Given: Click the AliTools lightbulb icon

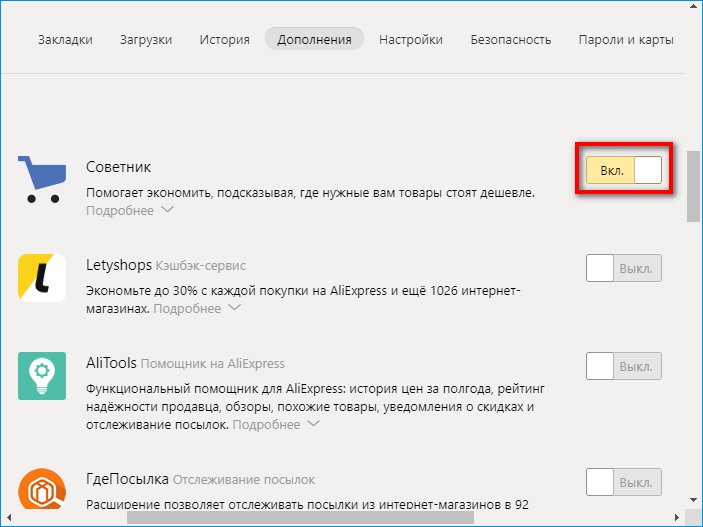Looking at the screenshot, I should [x=42, y=376].
